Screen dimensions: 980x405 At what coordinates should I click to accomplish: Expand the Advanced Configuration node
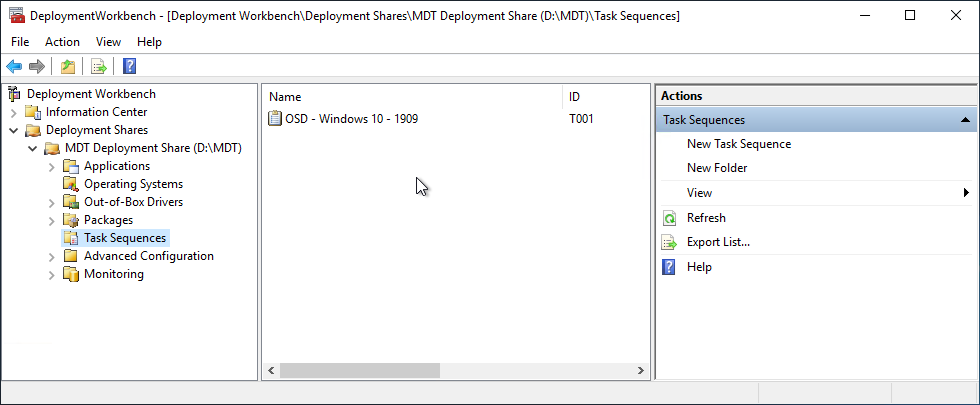tap(52, 256)
